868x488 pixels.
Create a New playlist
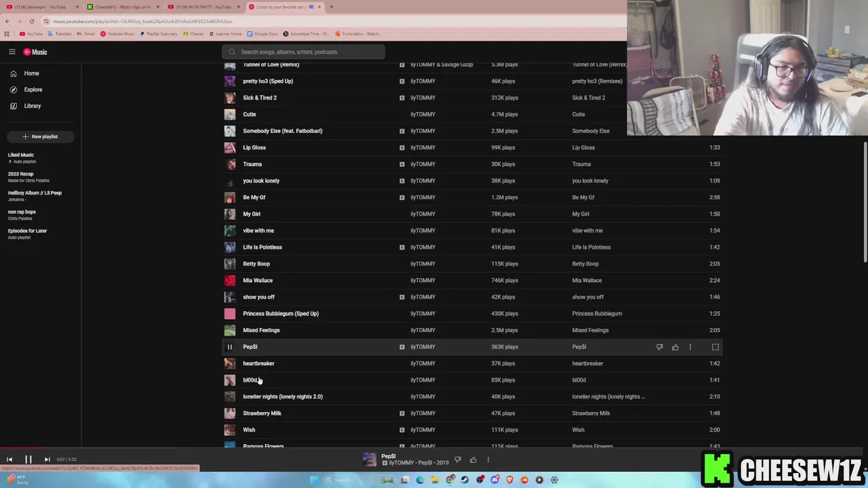pos(40,137)
